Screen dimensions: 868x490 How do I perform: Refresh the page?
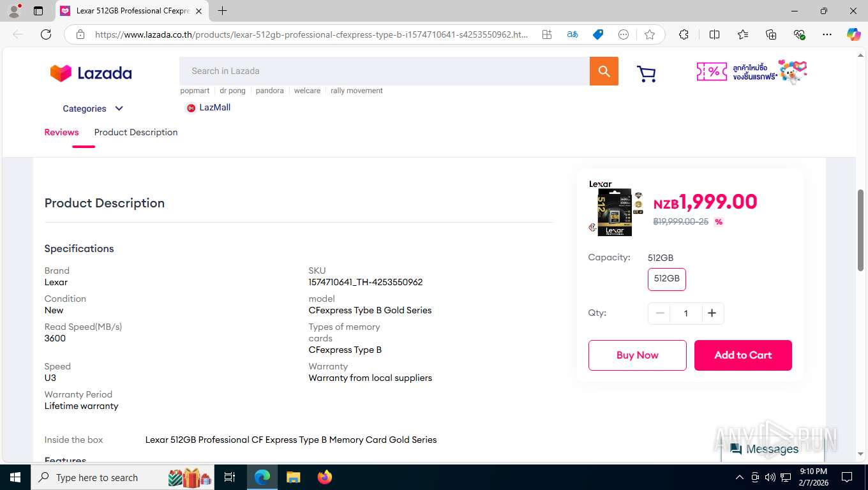point(46,34)
